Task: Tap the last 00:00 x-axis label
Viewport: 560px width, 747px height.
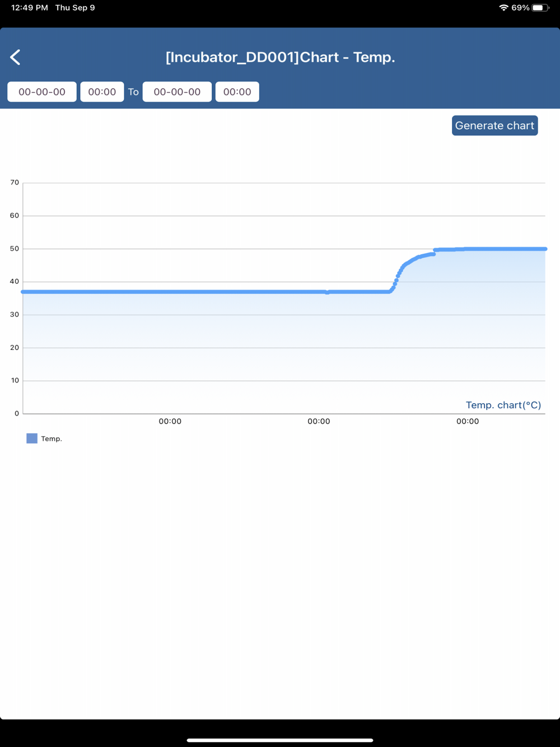Action: coord(468,422)
